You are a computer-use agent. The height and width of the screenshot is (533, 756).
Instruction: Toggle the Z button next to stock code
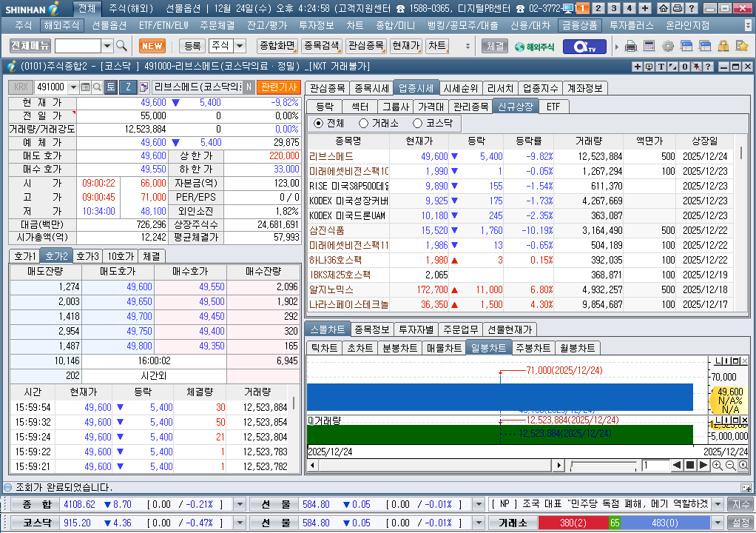128,87
